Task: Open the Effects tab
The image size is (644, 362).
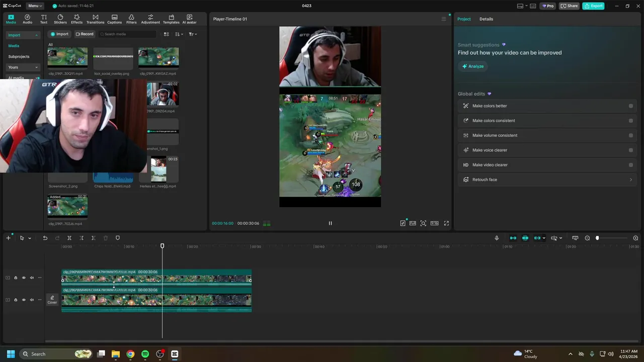Action: point(76,19)
